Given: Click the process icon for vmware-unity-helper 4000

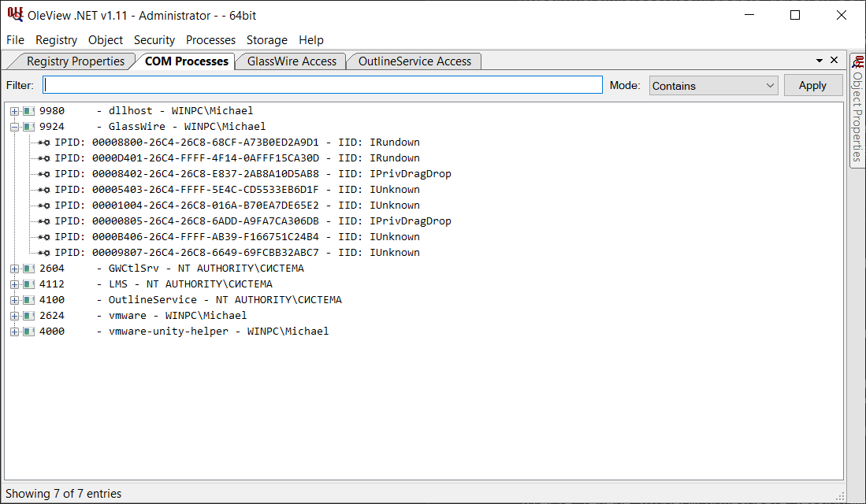Looking at the screenshot, I should click(28, 332).
